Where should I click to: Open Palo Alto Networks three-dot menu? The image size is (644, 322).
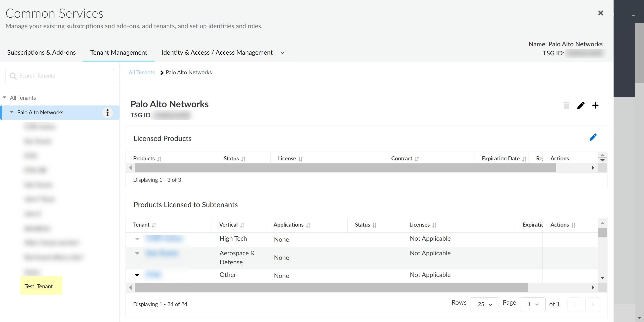pos(107,113)
